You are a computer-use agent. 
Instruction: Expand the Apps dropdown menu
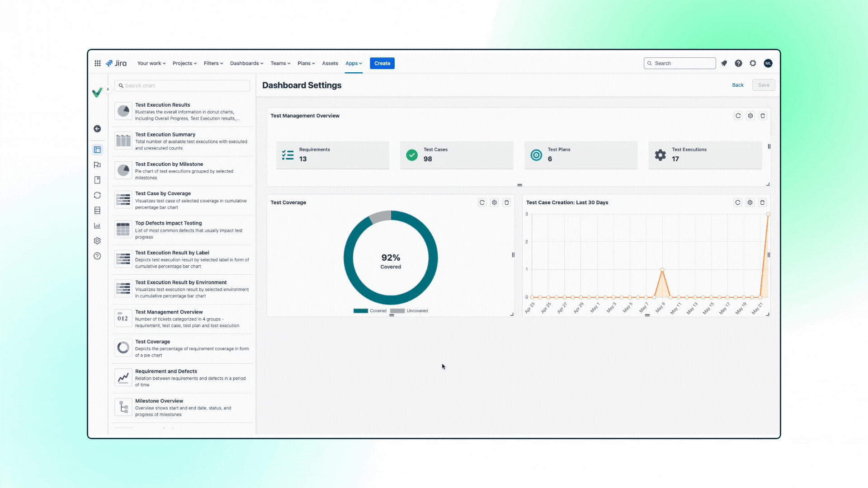(354, 63)
